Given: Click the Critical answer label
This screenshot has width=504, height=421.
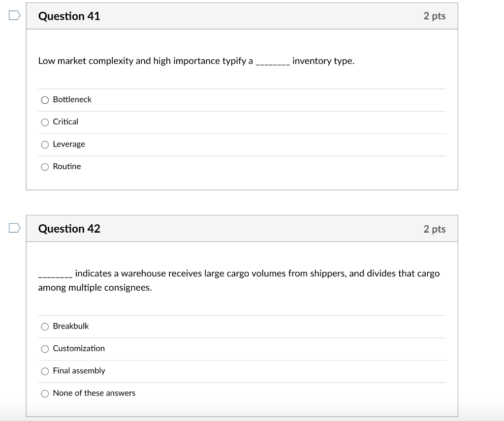Looking at the screenshot, I should (65, 121).
